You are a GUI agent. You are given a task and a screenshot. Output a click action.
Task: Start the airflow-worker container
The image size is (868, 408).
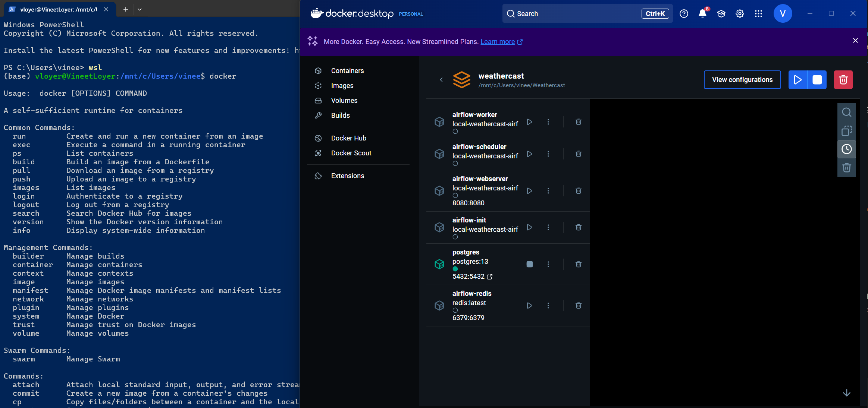(529, 122)
